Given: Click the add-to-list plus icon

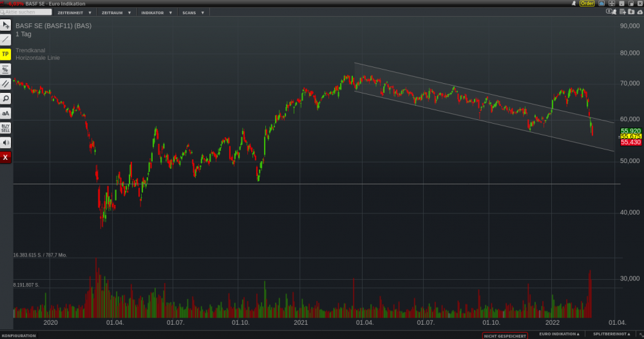Looking at the screenshot, I should coord(623,12).
